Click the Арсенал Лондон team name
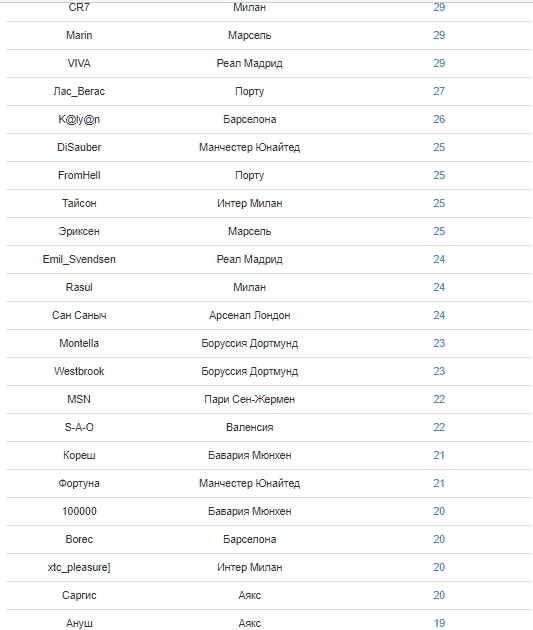533x630 pixels. [x=249, y=315]
